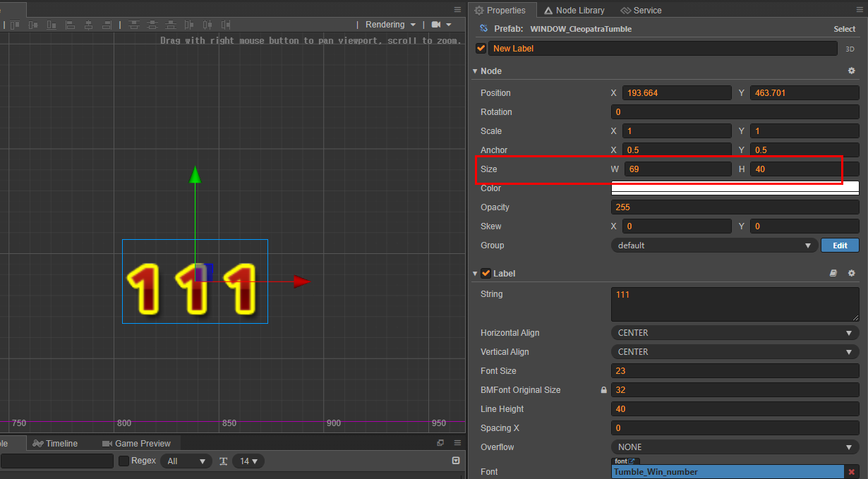The width and height of the screenshot is (868, 479).
Task: Click the align vertical centers icon
Action: pyautogui.click(x=33, y=25)
